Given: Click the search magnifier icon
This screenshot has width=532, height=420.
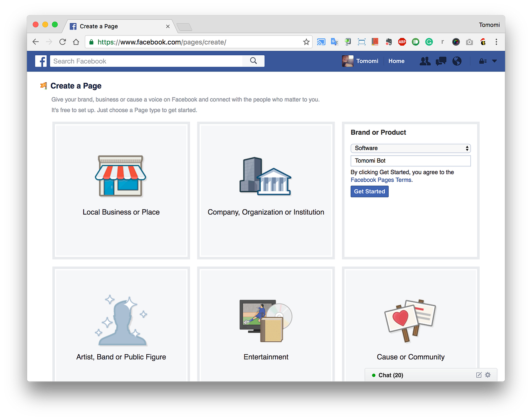Looking at the screenshot, I should (x=253, y=61).
